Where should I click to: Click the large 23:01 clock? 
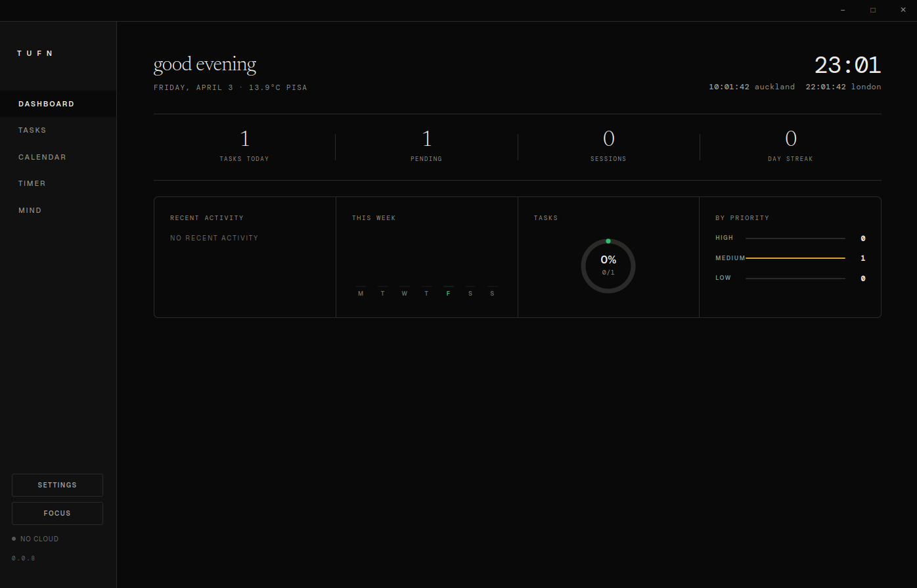(848, 65)
